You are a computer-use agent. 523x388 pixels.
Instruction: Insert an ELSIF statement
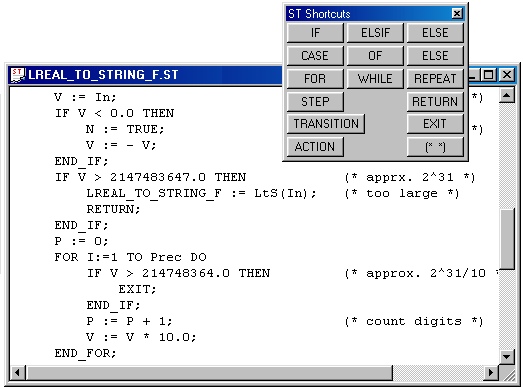pyautogui.click(x=375, y=33)
